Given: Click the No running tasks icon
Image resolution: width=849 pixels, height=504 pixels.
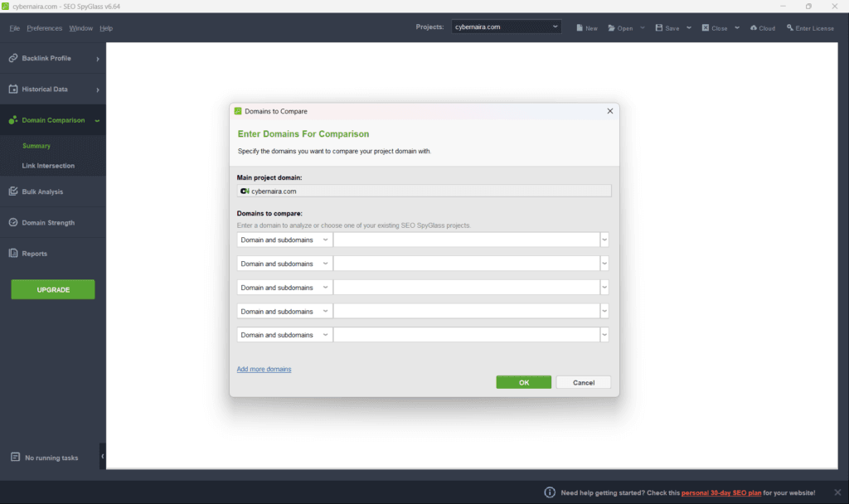Looking at the screenshot, I should tap(15, 457).
